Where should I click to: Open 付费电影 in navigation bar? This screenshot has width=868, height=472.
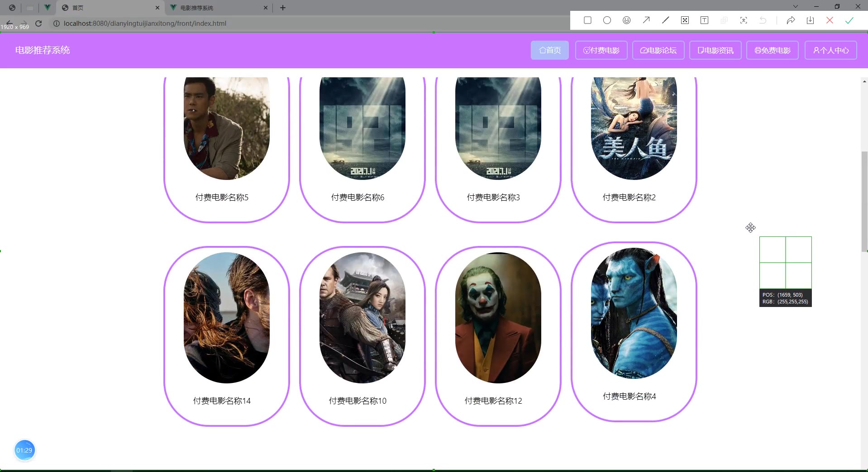pos(601,50)
